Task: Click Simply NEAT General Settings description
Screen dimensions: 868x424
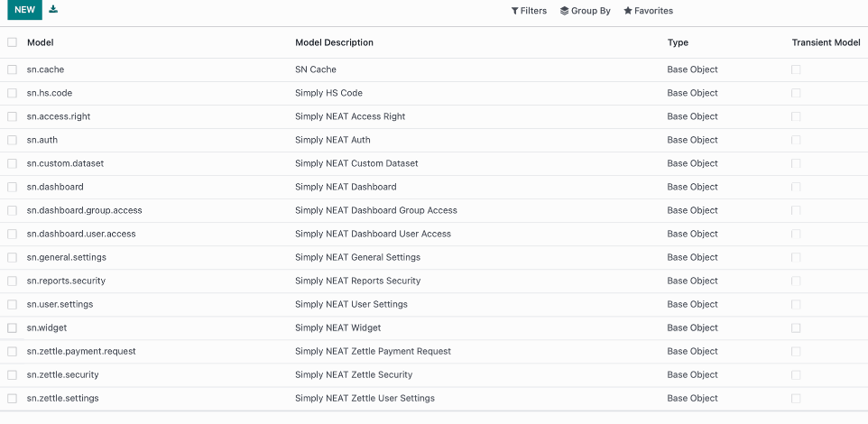Action: tap(357, 257)
